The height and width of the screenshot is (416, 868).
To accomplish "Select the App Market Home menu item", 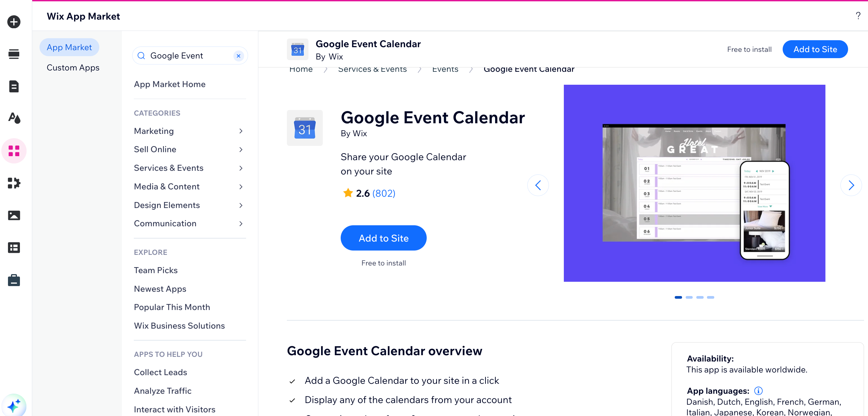I will [169, 84].
